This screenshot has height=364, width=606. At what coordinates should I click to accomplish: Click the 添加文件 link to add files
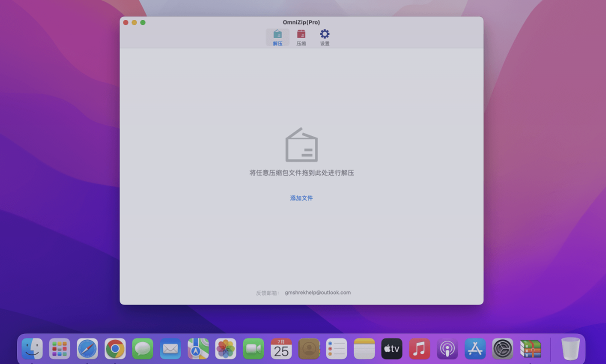tap(301, 198)
